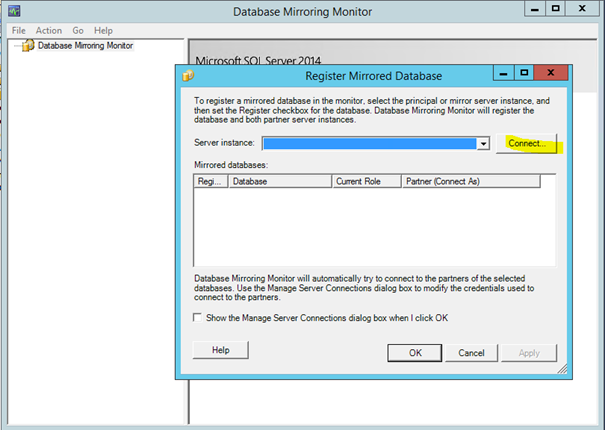The height and width of the screenshot is (430, 605).
Task: Confirm the dialog with OK
Action: pyautogui.click(x=414, y=353)
